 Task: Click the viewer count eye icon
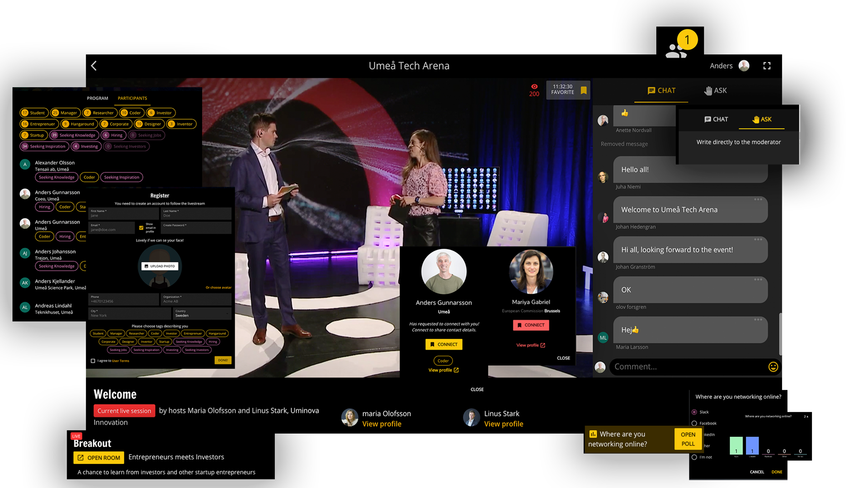[534, 86]
